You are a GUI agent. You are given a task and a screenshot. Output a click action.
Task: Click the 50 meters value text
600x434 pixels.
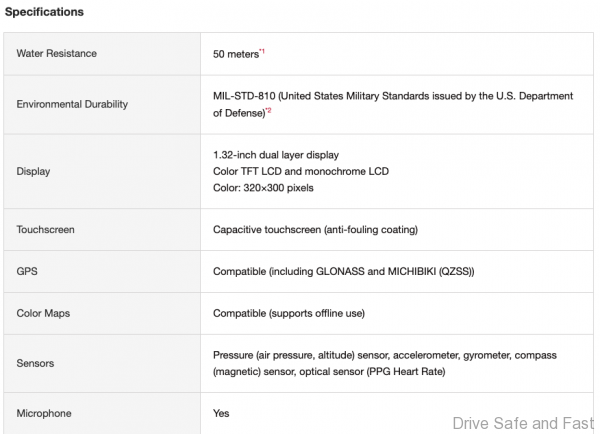(235, 54)
